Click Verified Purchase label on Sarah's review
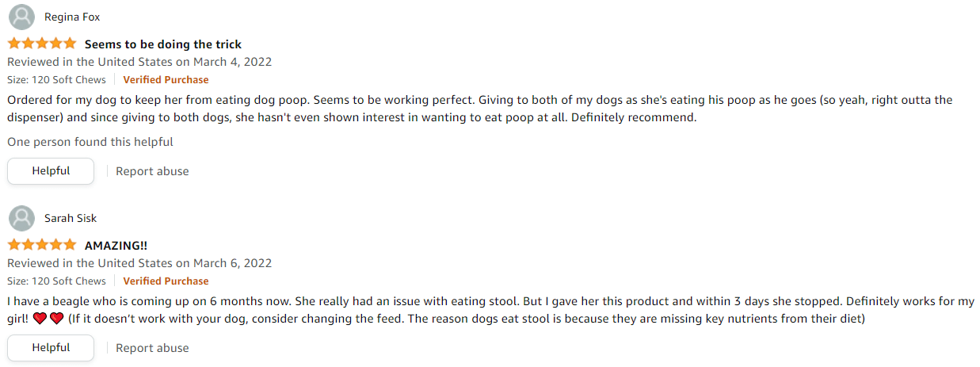 pyautogui.click(x=166, y=281)
